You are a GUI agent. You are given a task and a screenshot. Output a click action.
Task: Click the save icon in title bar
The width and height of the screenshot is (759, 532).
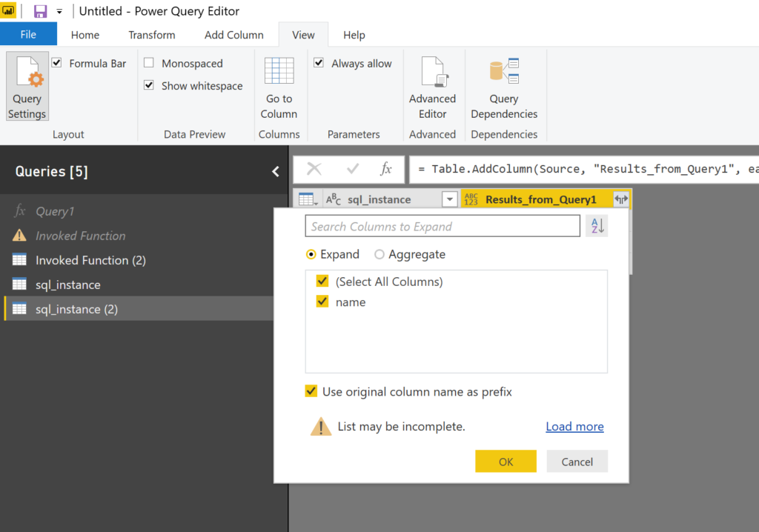click(x=40, y=11)
